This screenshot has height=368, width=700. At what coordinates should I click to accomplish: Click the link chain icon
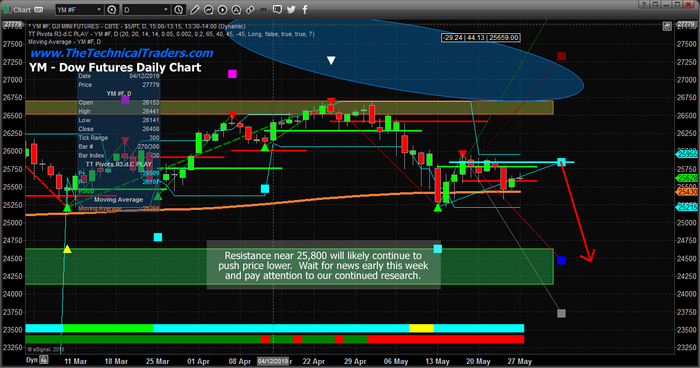250,9
